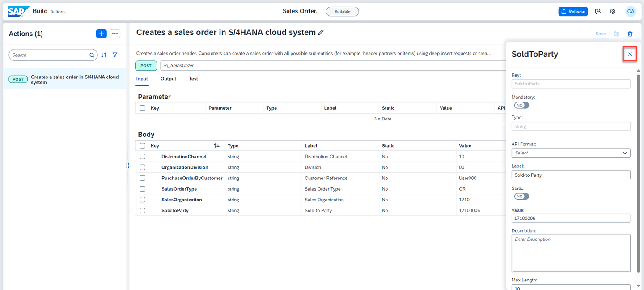Click the SalesOrganization key cell

(182, 200)
